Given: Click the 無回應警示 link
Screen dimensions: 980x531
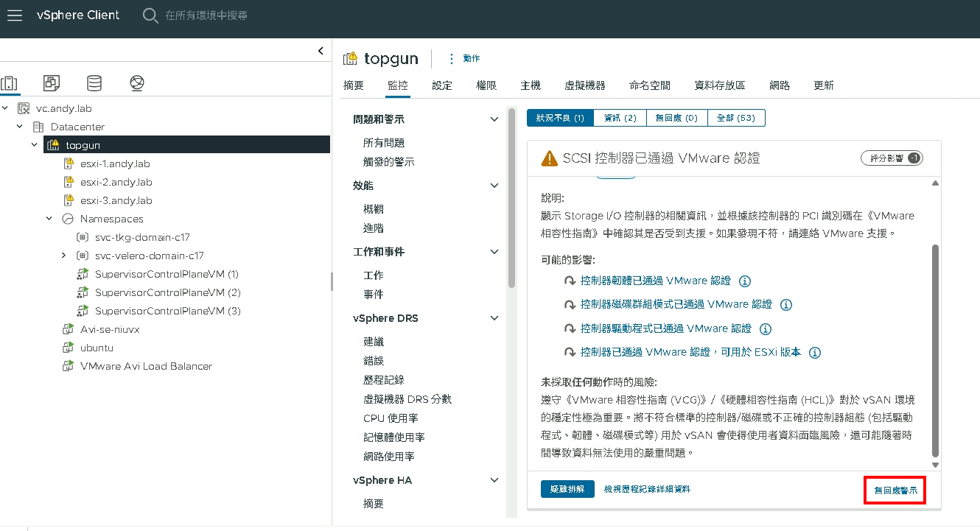Looking at the screenshot, I should [895, 490].
